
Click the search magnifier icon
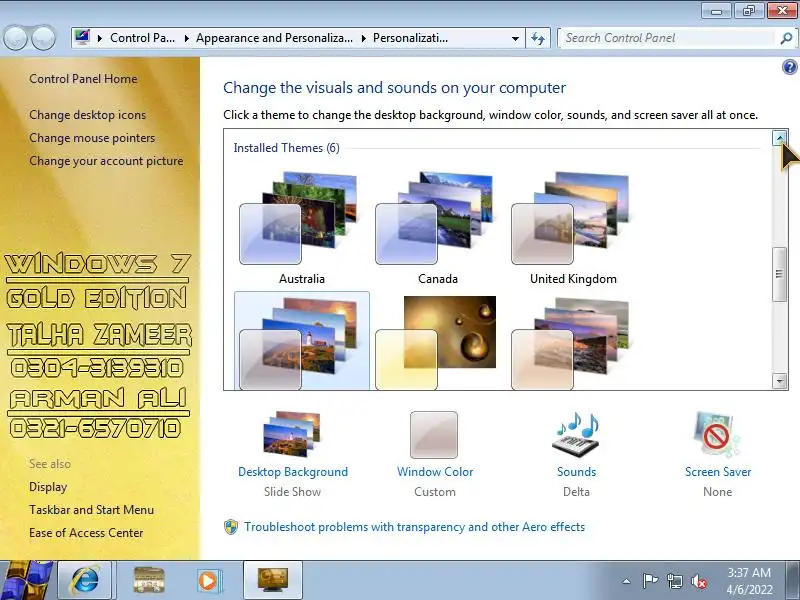786,38
